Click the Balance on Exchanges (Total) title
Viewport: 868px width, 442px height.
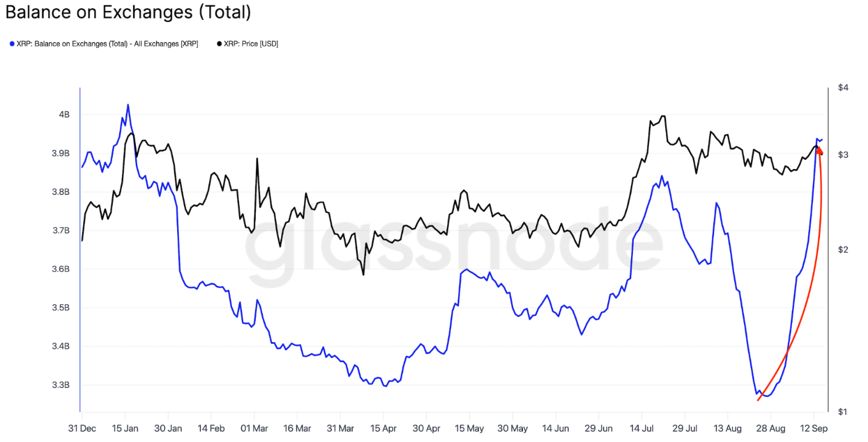tap(128, 12)
